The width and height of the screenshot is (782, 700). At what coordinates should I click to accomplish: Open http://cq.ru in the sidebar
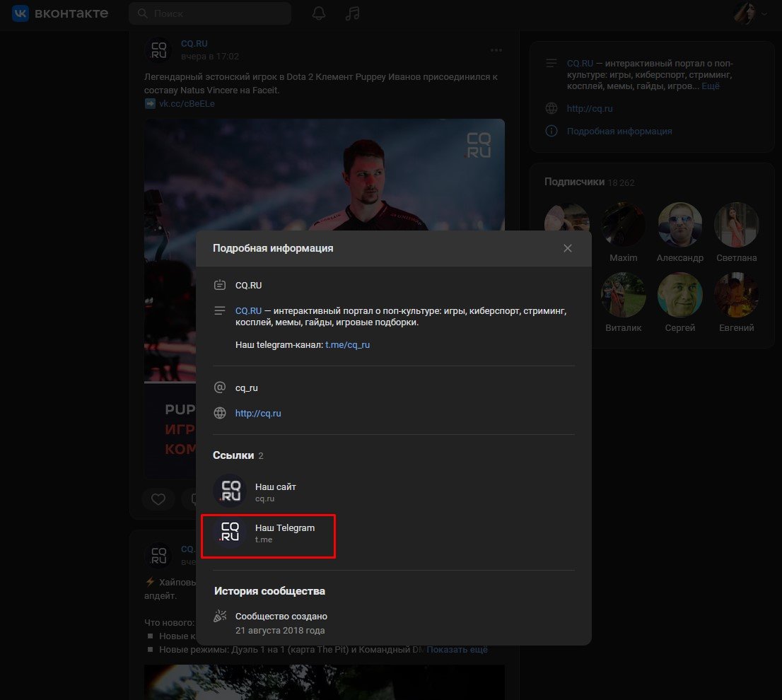tap(590, 109)
